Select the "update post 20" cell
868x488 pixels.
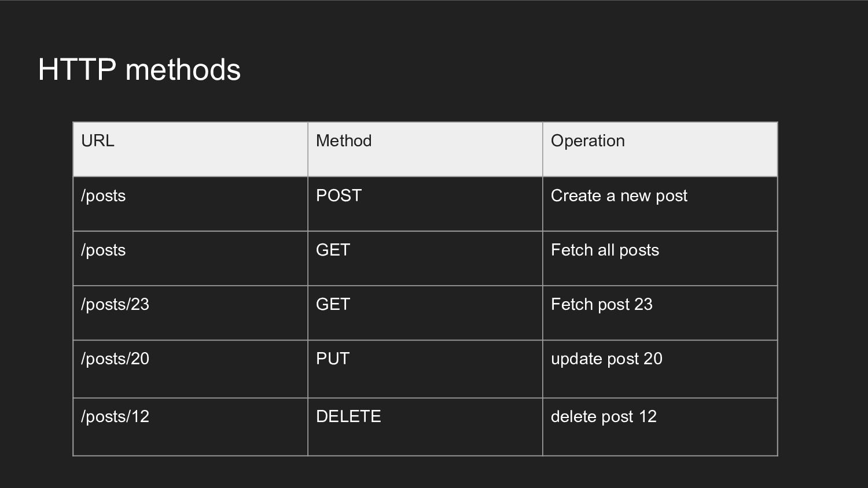660,368
